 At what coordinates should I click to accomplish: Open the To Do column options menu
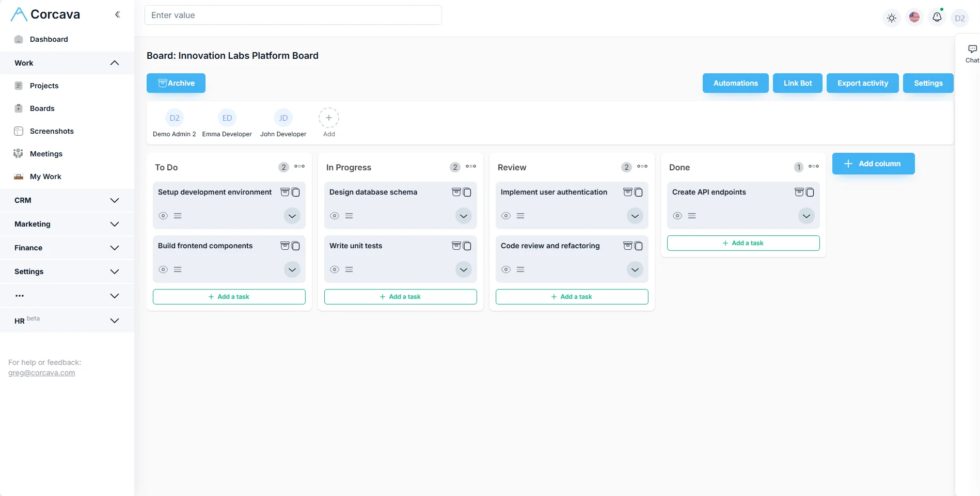299,167
